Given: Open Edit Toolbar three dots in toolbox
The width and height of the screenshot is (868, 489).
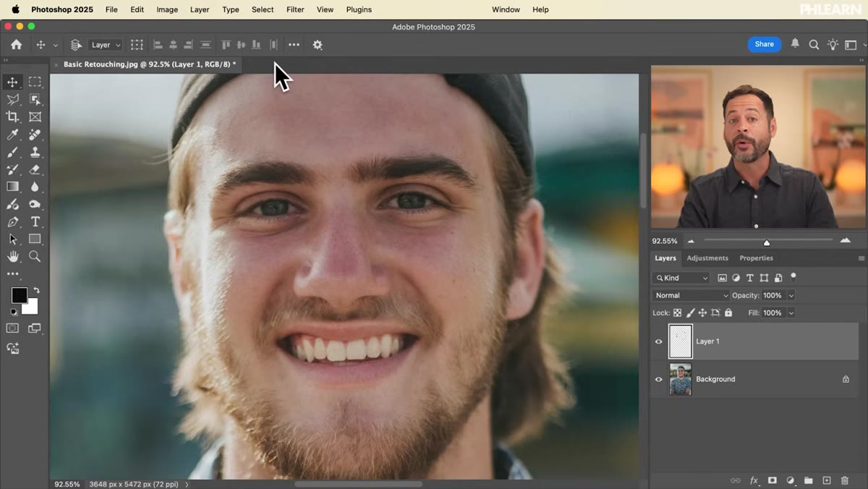Looking at the screenshot, I should 12,274.
